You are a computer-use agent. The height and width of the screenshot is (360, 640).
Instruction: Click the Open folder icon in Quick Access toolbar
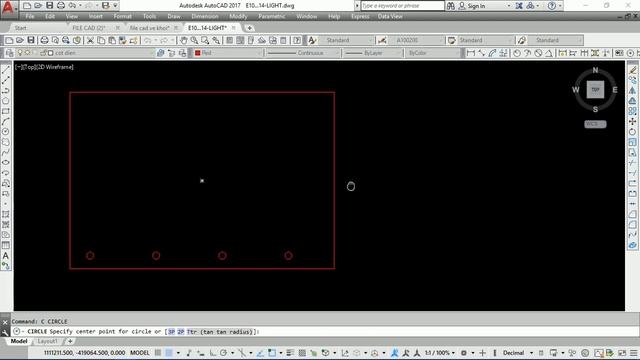coord(38,6)
